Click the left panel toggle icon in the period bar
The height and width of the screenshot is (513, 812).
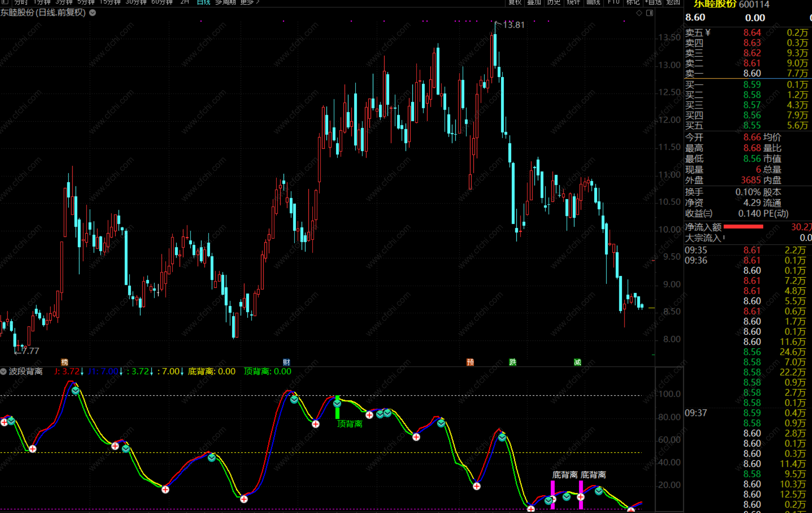[5, 2]
